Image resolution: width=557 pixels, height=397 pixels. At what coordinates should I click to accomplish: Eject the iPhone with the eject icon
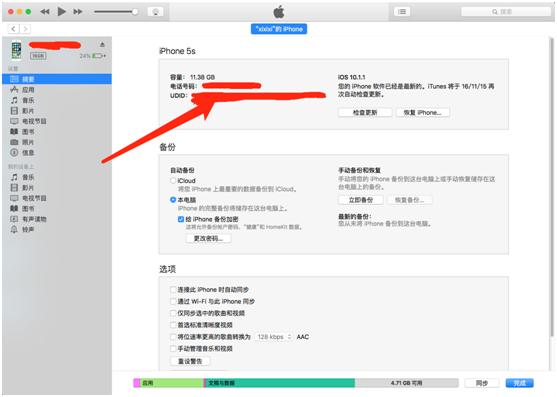click(x=102, y=44)
